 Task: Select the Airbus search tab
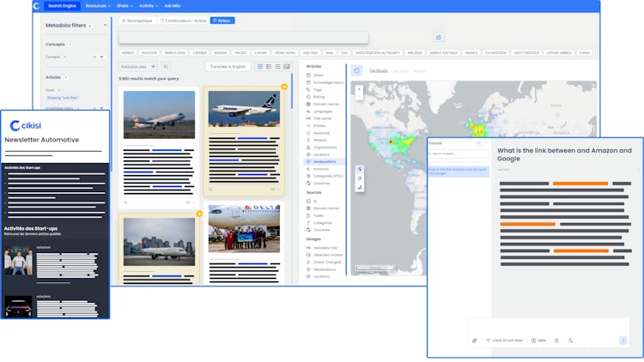(x=222, y=21)
